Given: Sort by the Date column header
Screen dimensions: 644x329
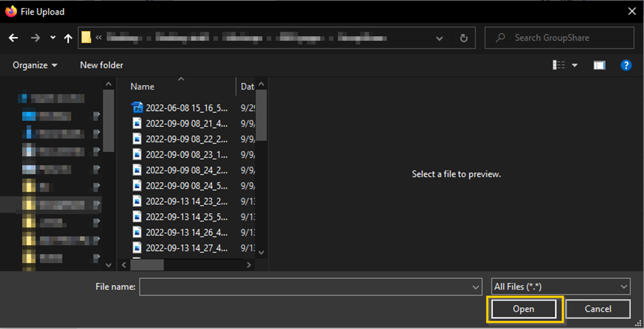Looking at the screenshot, I should tap(247, 87).
